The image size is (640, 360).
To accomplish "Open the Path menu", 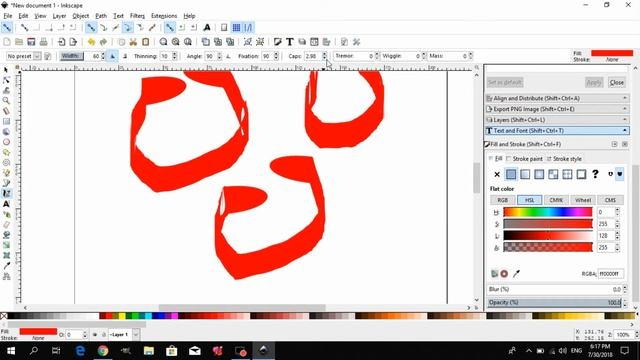I will (101, 16).
